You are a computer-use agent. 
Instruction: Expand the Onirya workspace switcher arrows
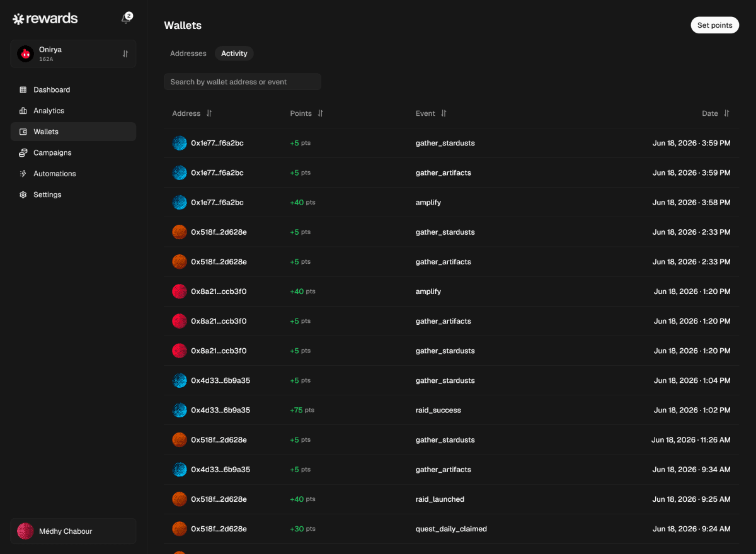point(125,54)
